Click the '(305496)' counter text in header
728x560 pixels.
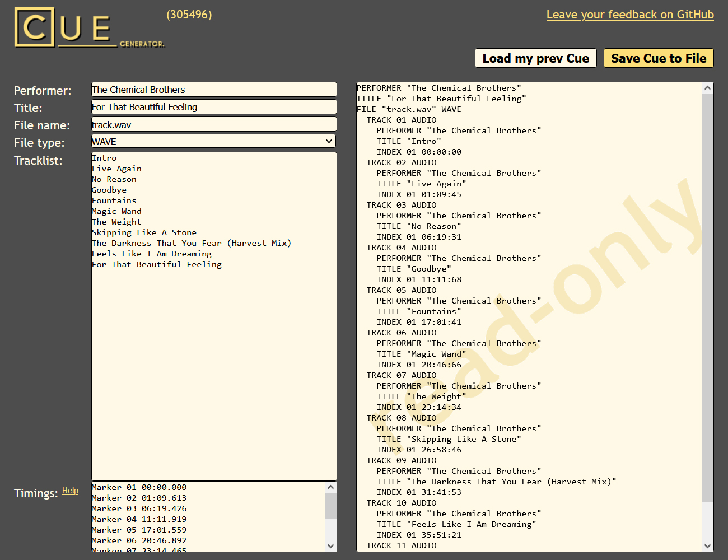point(189,15)
